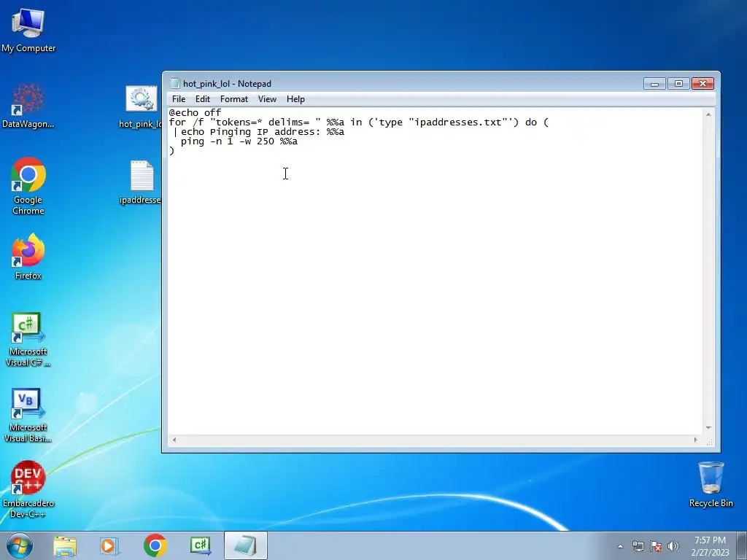The image size is (747, 560).
Task: Click the vertical scrollbar down arrow
Action: pos(708,428)
